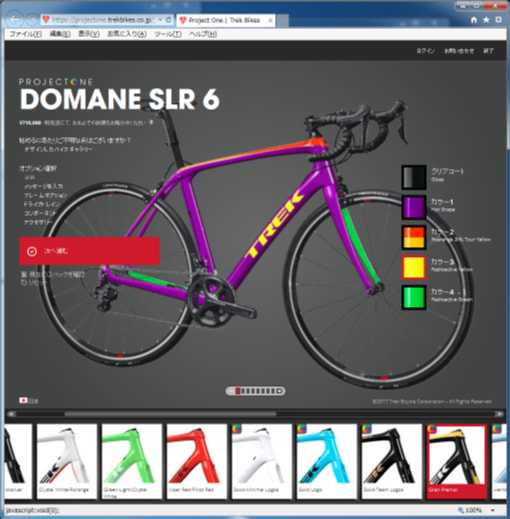This screenshot has width=510, height=519.
Task: Open the ツール(T) menu
Action: pyautogui.click(x=168, y=34)
